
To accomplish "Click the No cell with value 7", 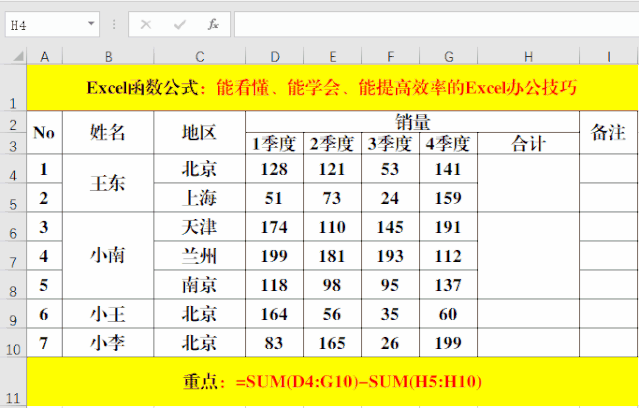I will 44,343.
